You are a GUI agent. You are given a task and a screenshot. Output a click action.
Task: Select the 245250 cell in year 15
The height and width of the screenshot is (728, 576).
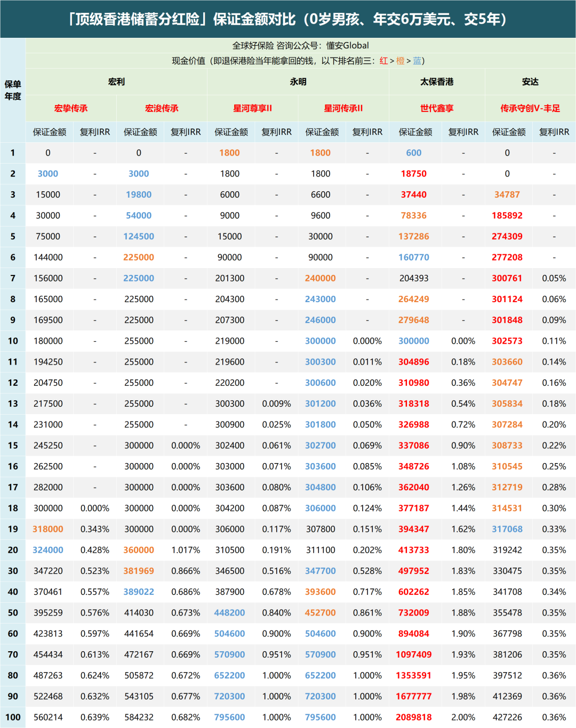click(48, 446)
